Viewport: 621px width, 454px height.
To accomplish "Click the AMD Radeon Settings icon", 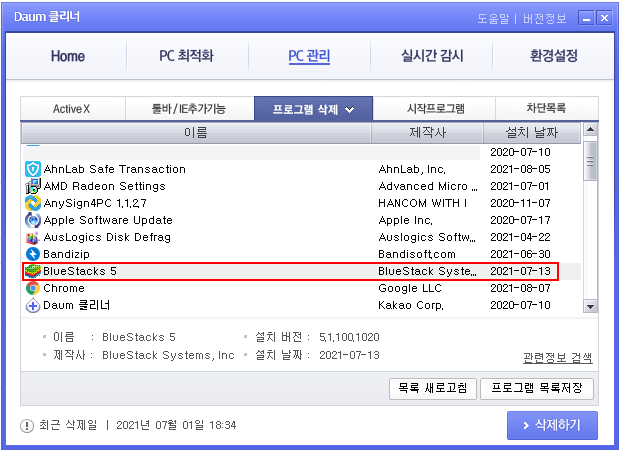I will (x=32, y=186).
